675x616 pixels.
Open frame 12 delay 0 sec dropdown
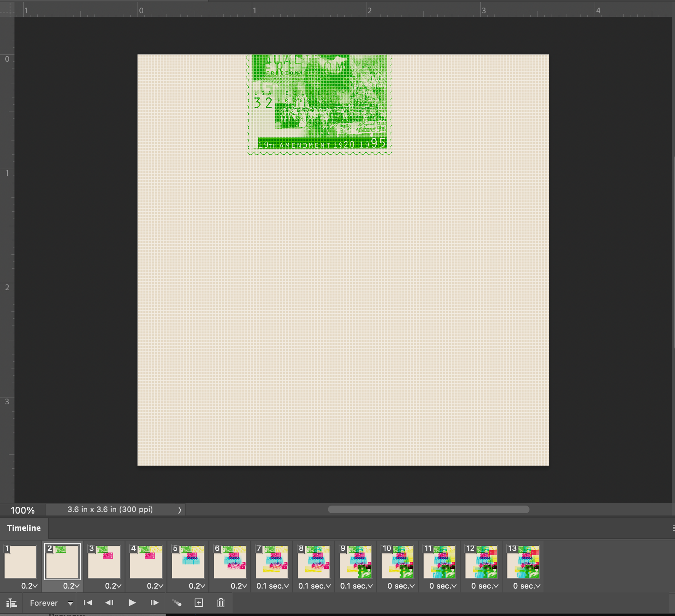485,586
